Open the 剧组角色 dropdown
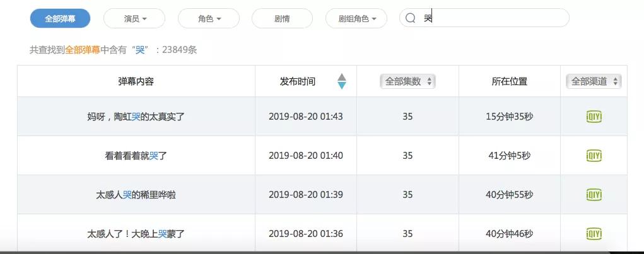This screenshot has width=644, height=254. 356,18
